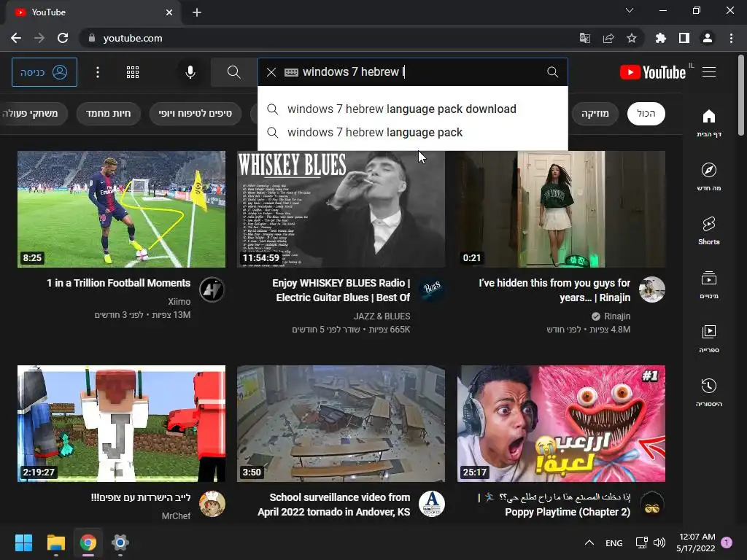The width and height of the screenshot is (747, 560).
Task: Click the YouTube logo
Action: click(x=653, y=72)
